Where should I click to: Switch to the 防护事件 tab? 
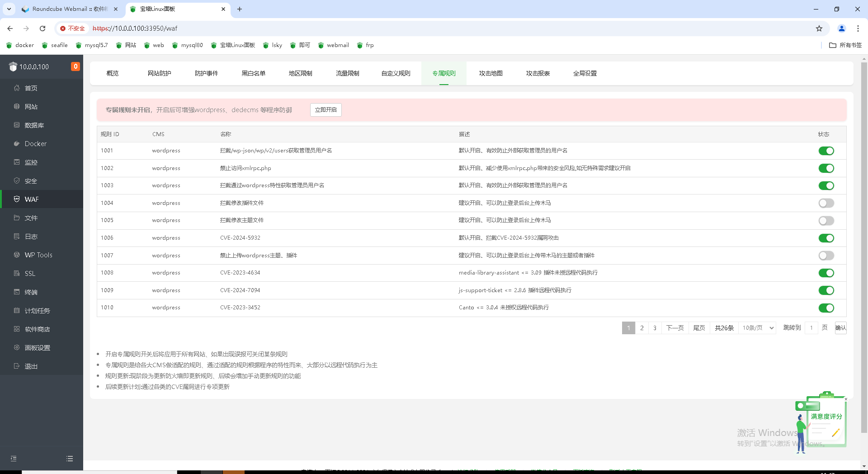(207, 73)
